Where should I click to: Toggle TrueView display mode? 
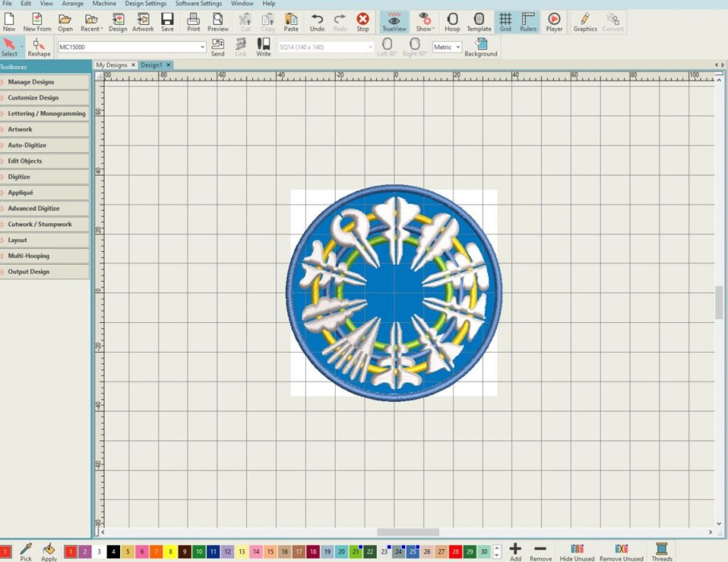point(394,22)
